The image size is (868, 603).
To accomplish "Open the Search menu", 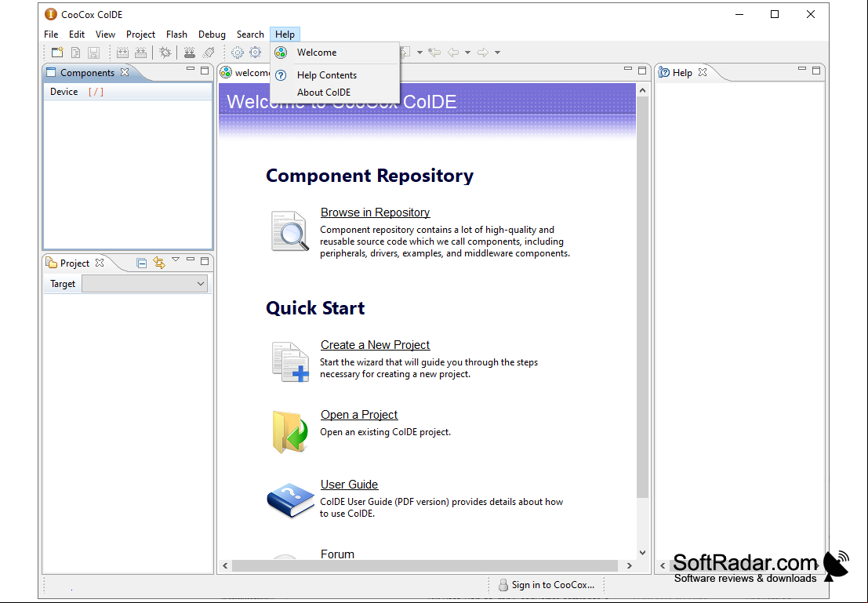I will [250, 35].
